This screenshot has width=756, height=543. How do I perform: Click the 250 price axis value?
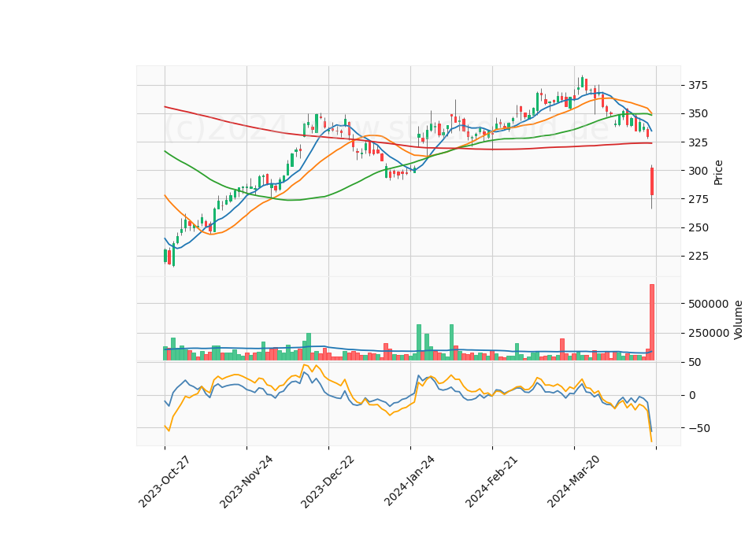[698, 227]
